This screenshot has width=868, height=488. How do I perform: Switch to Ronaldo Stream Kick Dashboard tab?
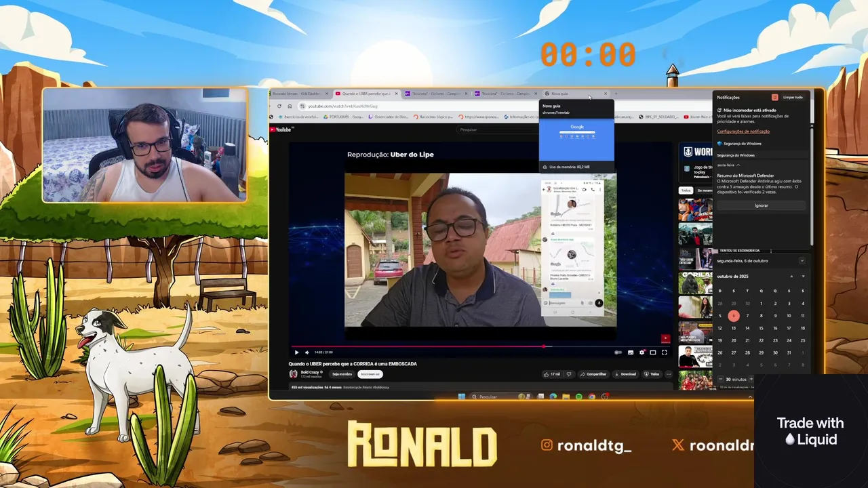(298, 94)
